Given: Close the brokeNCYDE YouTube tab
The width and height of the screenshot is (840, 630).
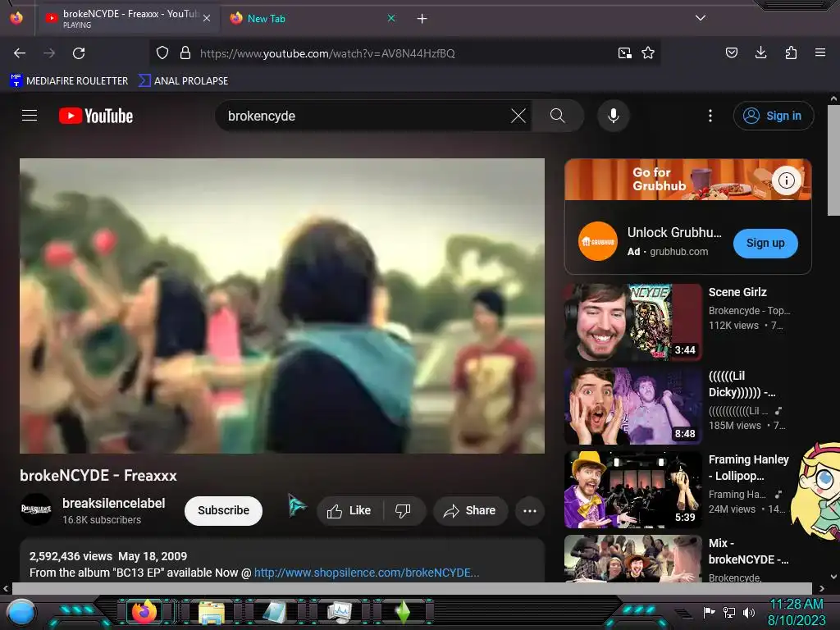Looking at the screenshot, I should pyautogui.click(x=207, y=18).
